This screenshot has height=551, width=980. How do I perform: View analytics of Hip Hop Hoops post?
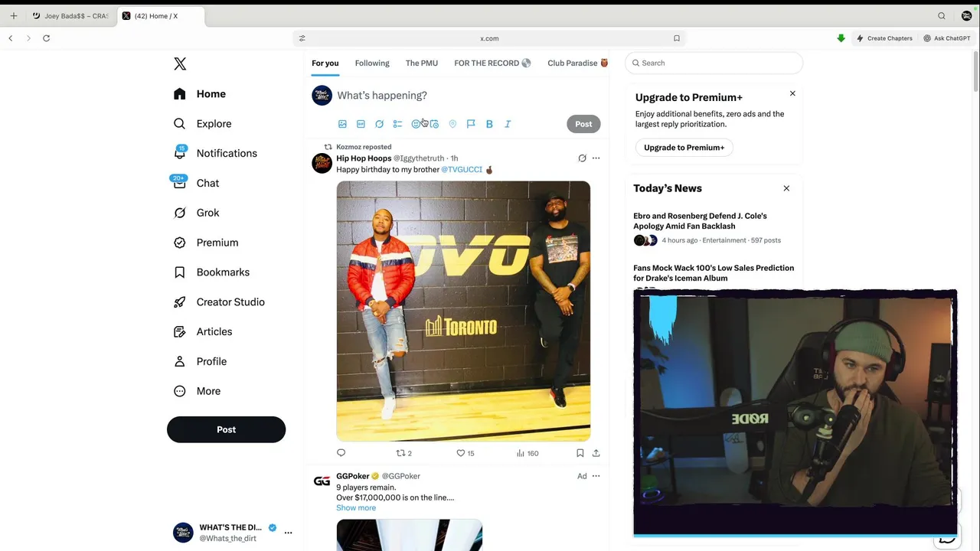[527, 453]
